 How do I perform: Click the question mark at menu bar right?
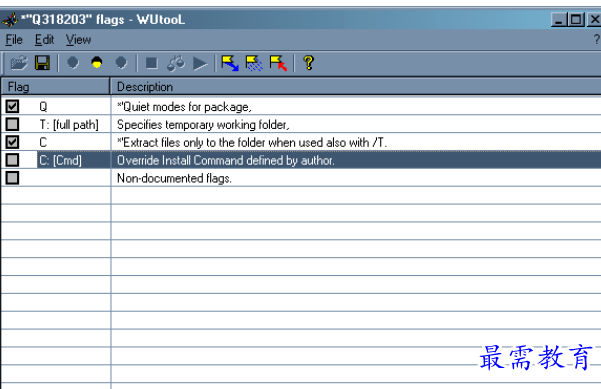[x=597, y=39]
